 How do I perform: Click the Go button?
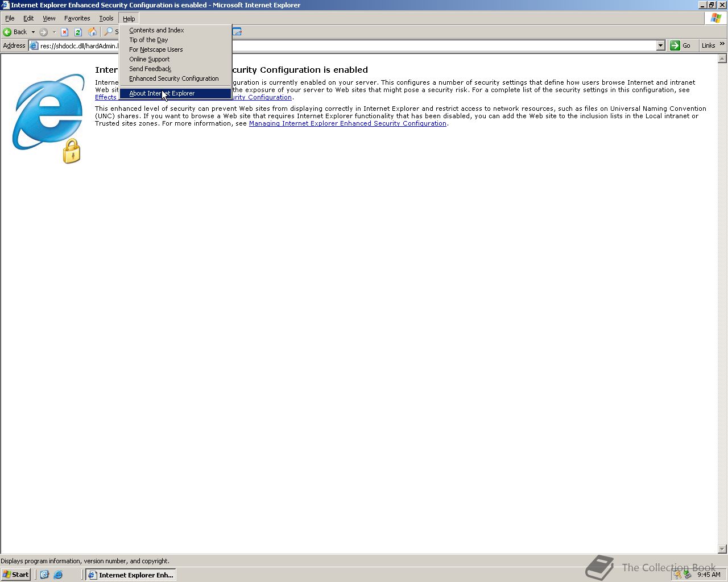(x=681, y=45)
